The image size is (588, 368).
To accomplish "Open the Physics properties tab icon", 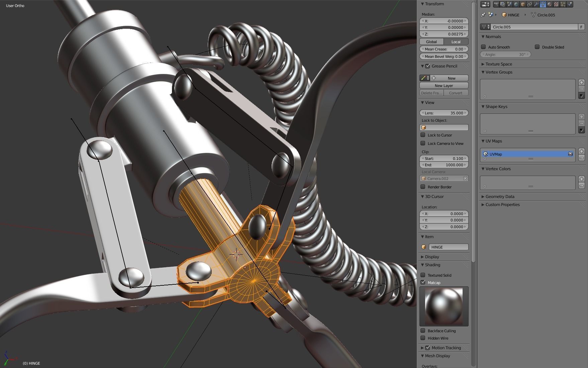I will [570, 4].
